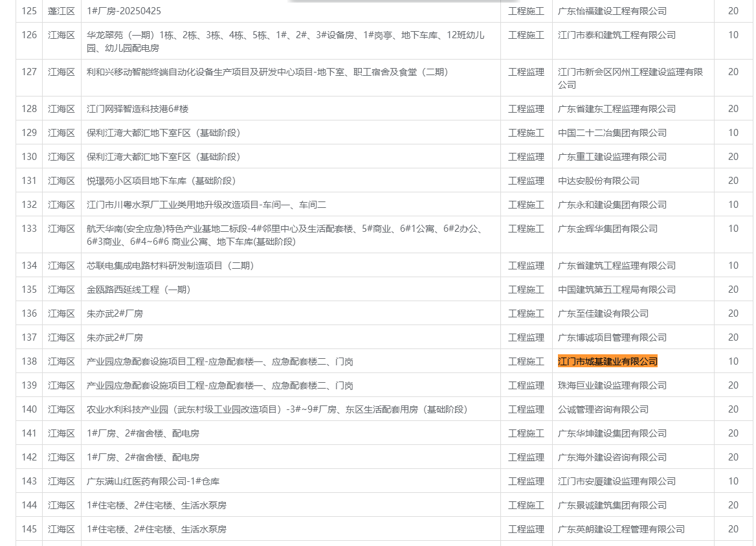The height and width of the screenshot is (546, 756).
Task: Select company 江门市安厦建设监理有限公司
Action: point(617,481)
